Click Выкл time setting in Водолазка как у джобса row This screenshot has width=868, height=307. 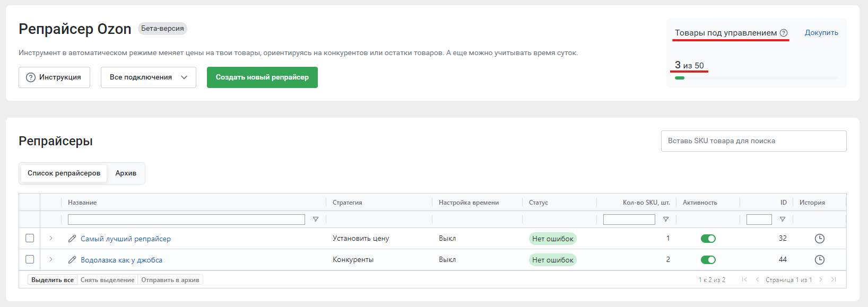coord(447,259)
